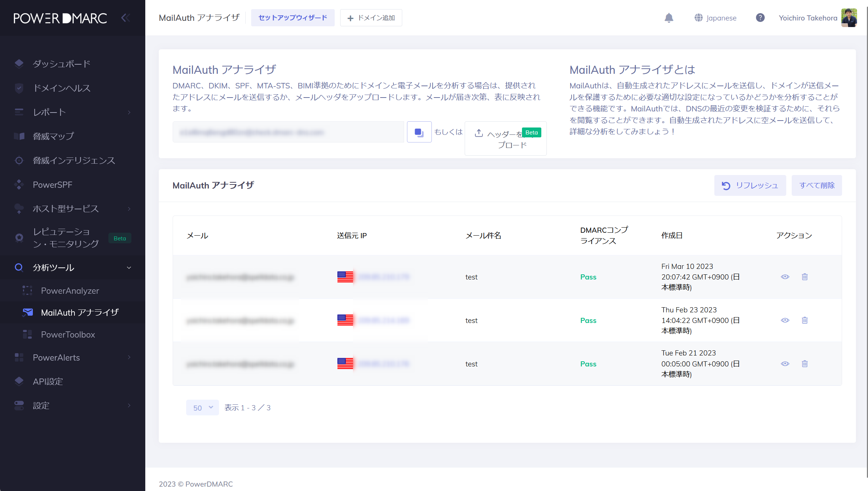Click the upload header icon
The height and width of the screenshot is (491, 868).
click(479, 133)
